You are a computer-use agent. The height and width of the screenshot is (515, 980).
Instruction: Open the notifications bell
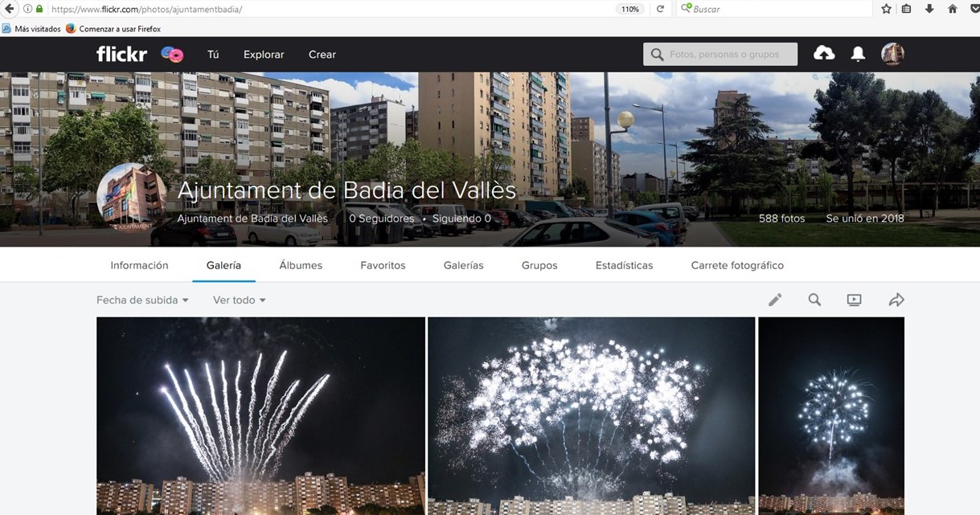[858, 54]
